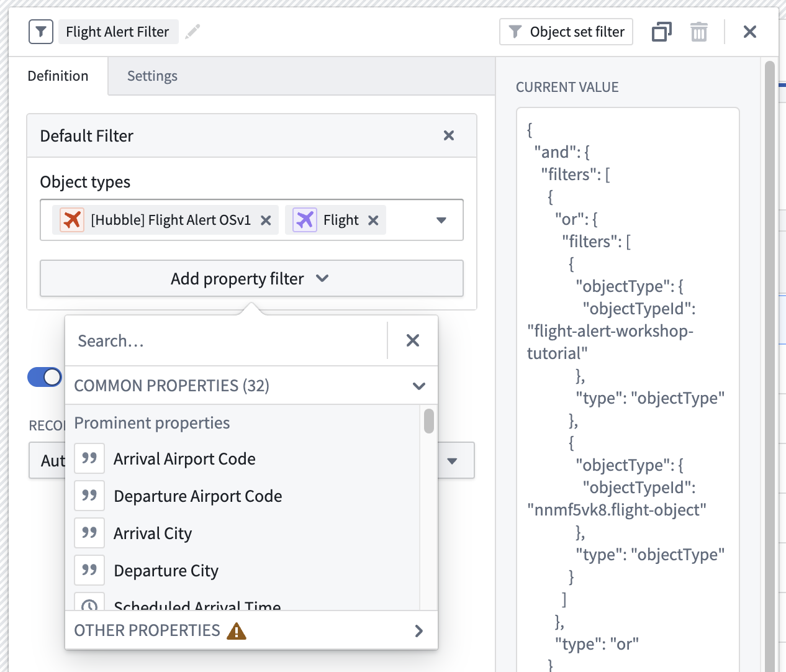Screen dimensions: 786x672
Task: Click the pencil icon to rename the filter
Action: [x=192, y=31]
